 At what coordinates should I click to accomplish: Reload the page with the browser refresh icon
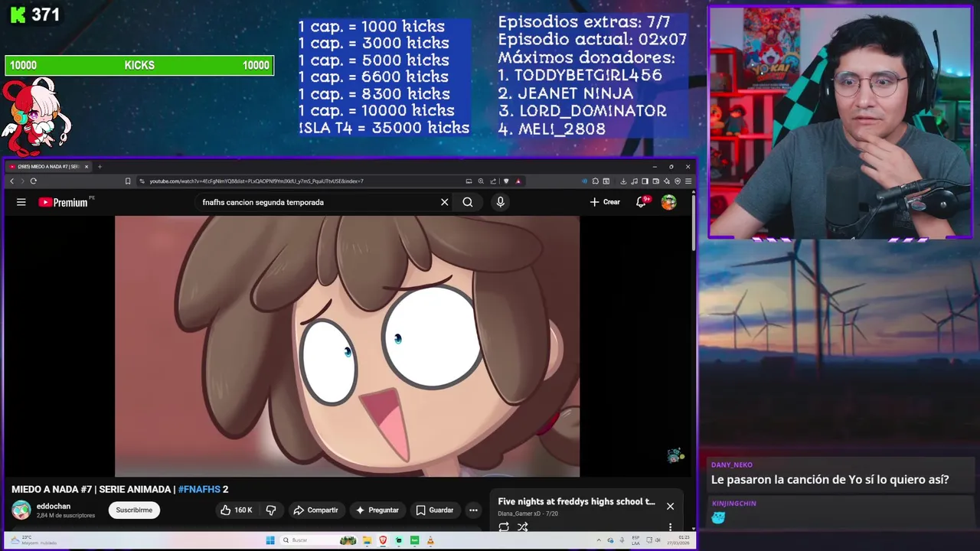click(33, 181)
